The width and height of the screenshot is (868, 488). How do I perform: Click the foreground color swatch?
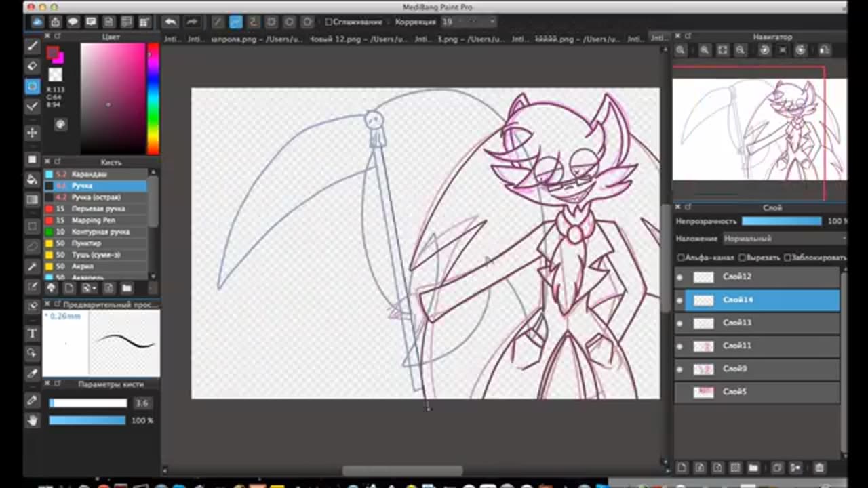[53, 53]
